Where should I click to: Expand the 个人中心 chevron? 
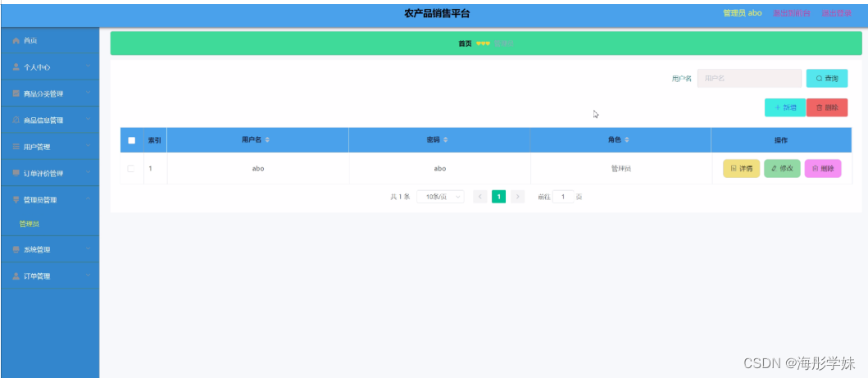(88, 66)
